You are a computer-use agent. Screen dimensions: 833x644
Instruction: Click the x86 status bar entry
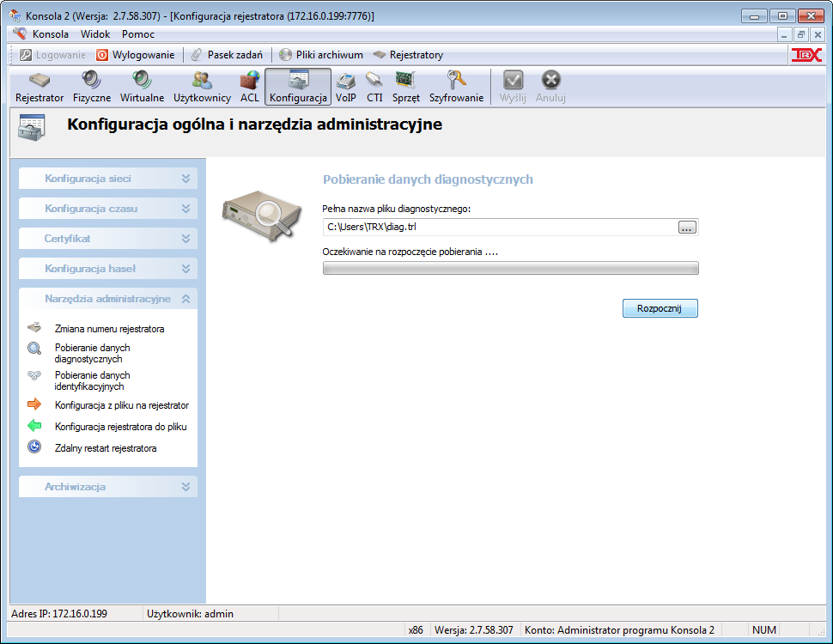coord(416,630)
